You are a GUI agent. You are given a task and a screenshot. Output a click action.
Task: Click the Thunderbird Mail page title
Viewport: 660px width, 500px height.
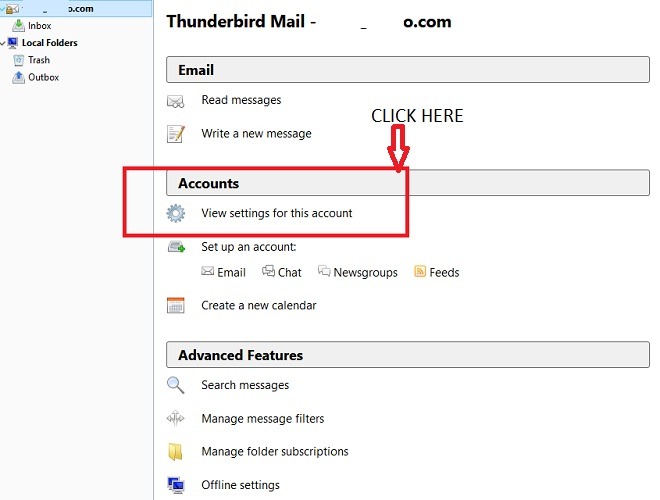point(309,21)
